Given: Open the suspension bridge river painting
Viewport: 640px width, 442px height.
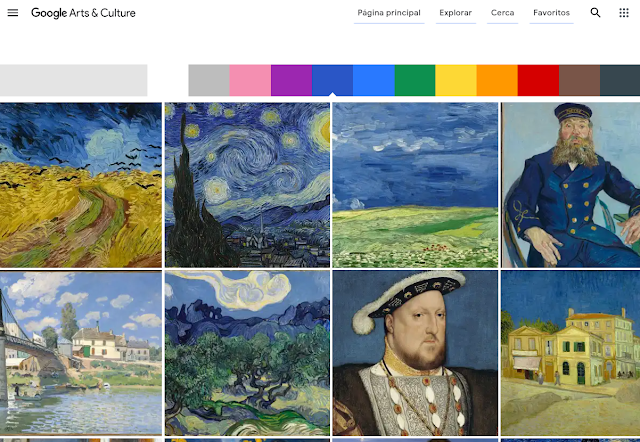Looking at the screenshot, I should point(81,353).
